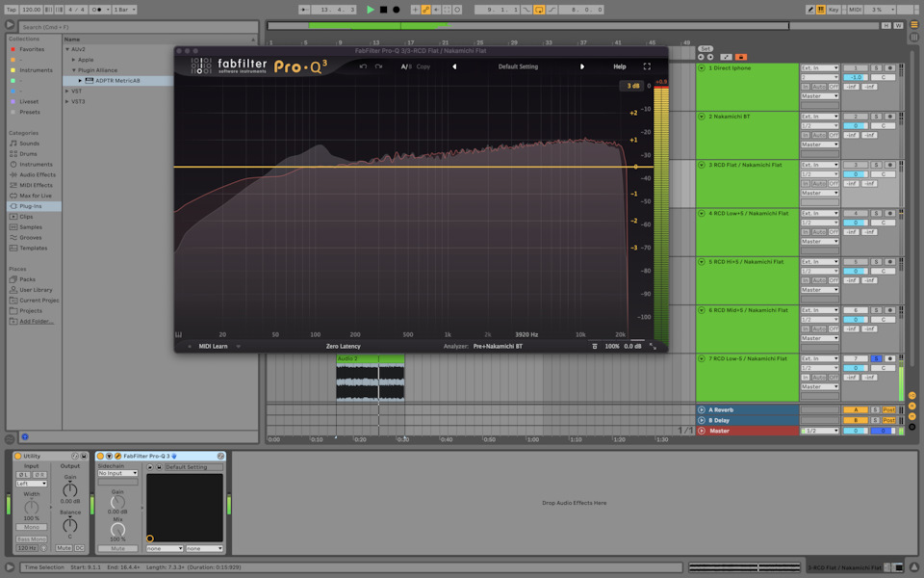Click Add Folder in browser places
Viewport: 924px width, 578px height.
37,322
